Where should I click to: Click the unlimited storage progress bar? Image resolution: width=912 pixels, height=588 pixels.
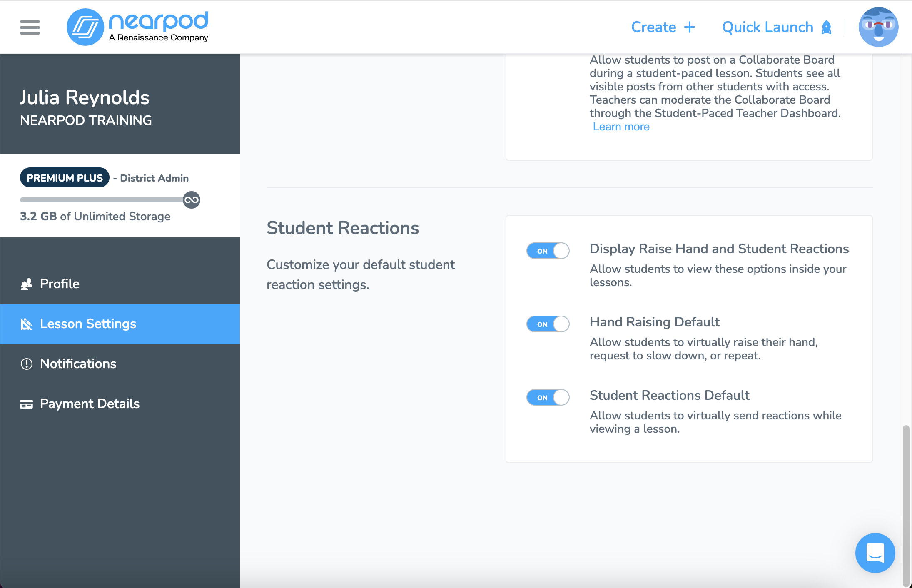pos(102,200)
